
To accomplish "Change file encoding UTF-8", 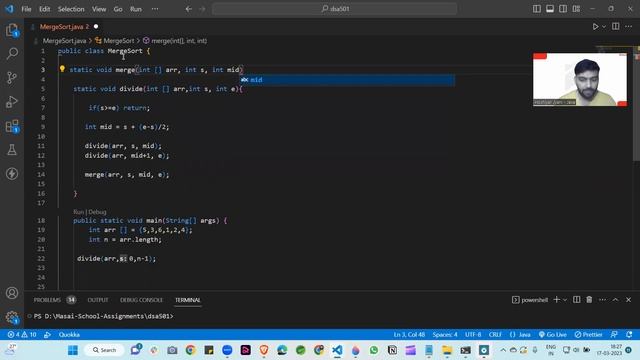I will pos(473,335).
